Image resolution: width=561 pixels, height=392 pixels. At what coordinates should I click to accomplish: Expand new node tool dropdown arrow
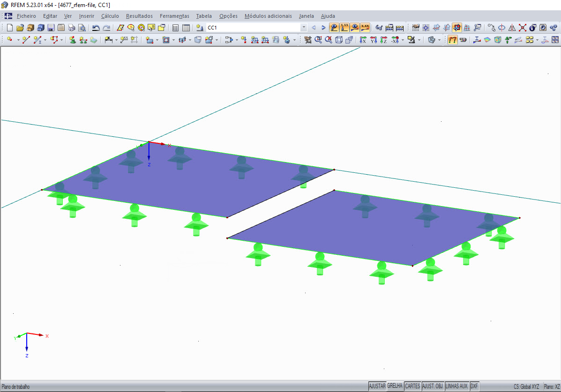point(18,40)
